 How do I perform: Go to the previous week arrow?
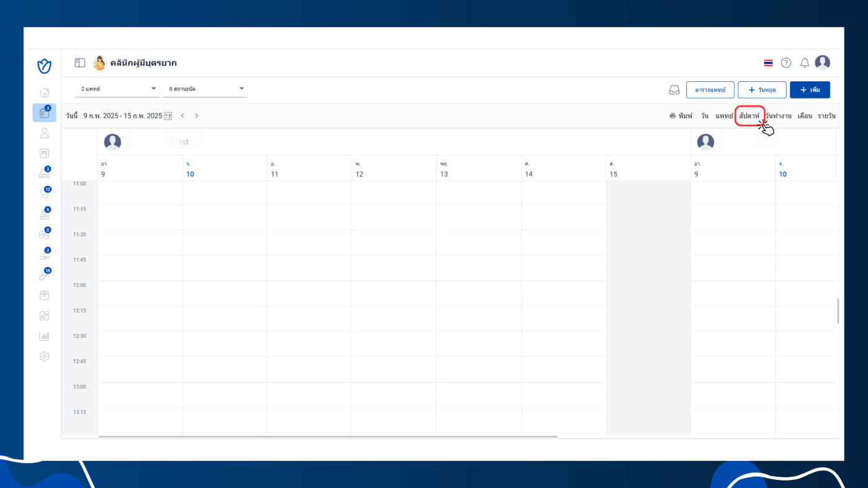(x=183, y=116)
